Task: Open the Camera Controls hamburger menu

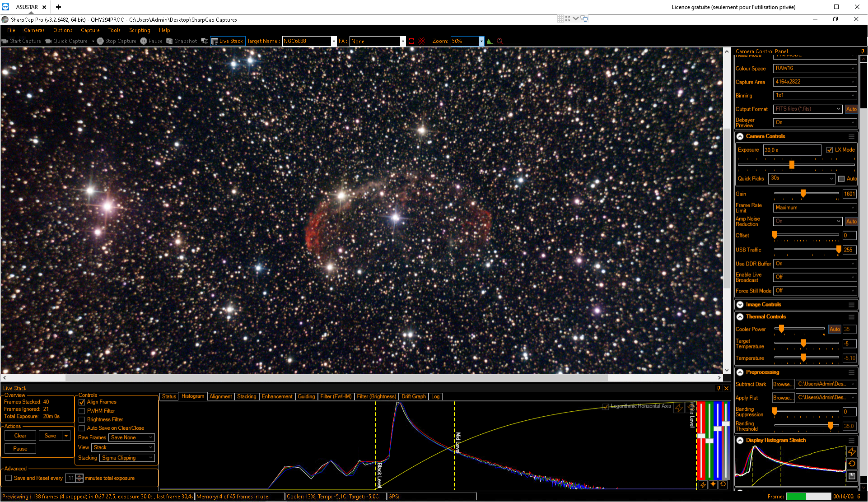Action: click(851, 136)
